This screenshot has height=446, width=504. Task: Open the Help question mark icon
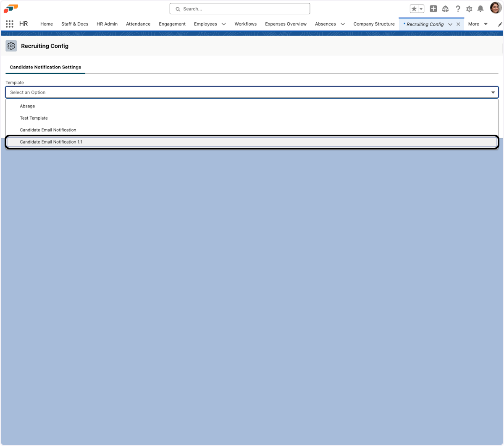coord(458,9)
